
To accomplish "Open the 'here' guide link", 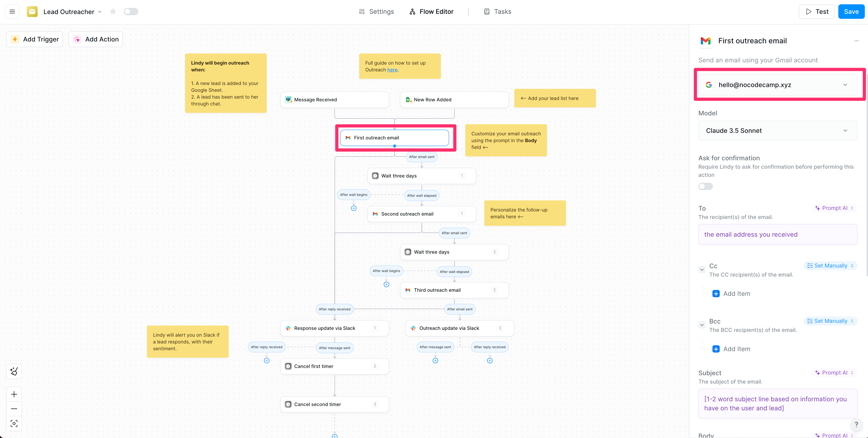I will pyautogui.click(x=392, y=70).
